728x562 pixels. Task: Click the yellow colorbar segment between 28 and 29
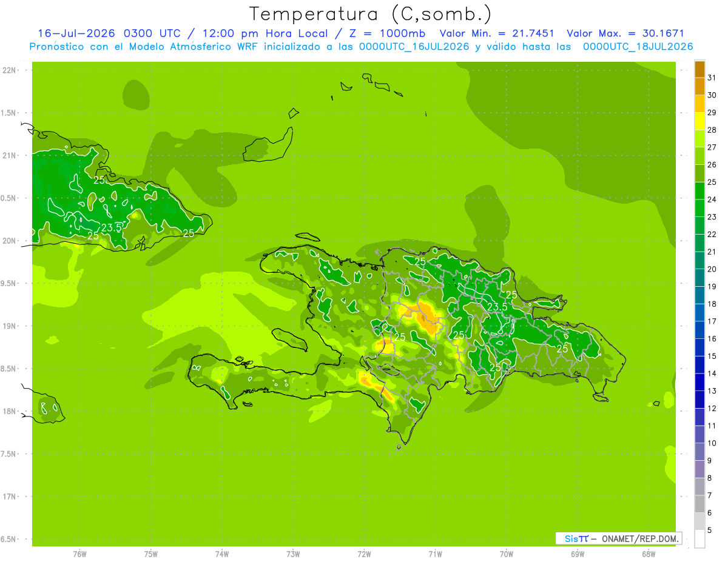pos(699,121)
